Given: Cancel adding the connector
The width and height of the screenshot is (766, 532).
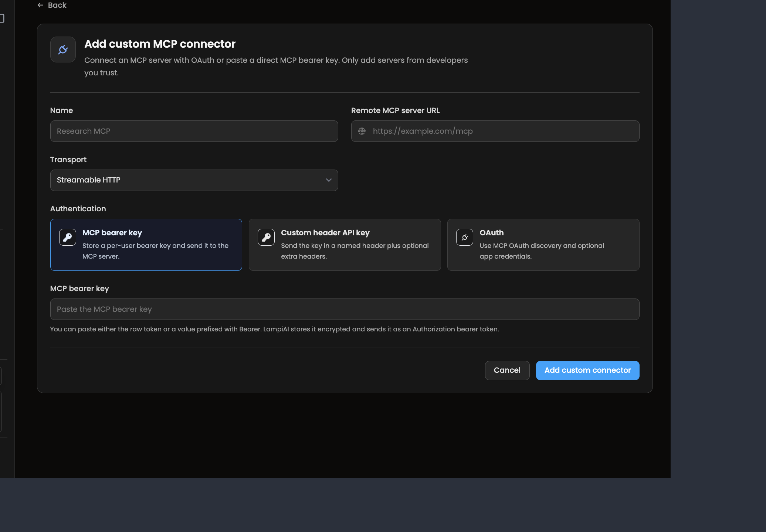Looking at the screenshot, I should pos(507,371).
